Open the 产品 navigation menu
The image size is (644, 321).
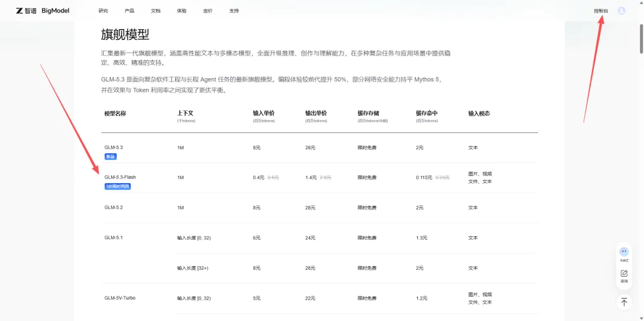click(x=129, y=11)
